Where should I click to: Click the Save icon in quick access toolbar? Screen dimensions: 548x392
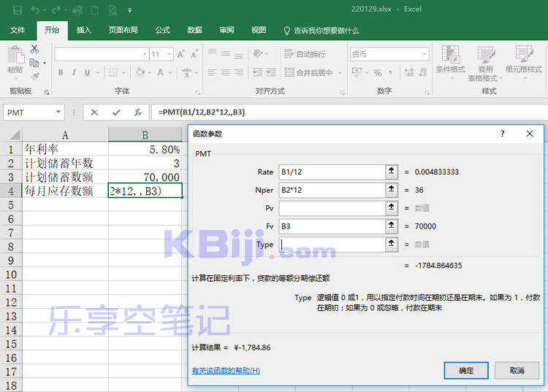17,10
